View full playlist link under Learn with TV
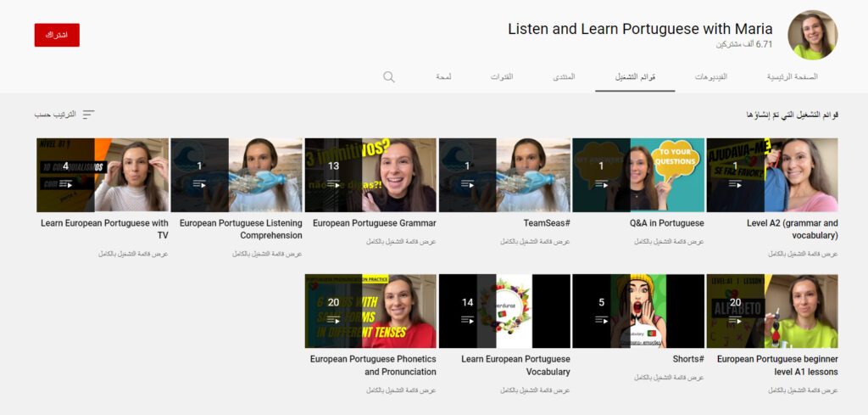868x415 pixels. pyautogui.click(x=133, y=254)
